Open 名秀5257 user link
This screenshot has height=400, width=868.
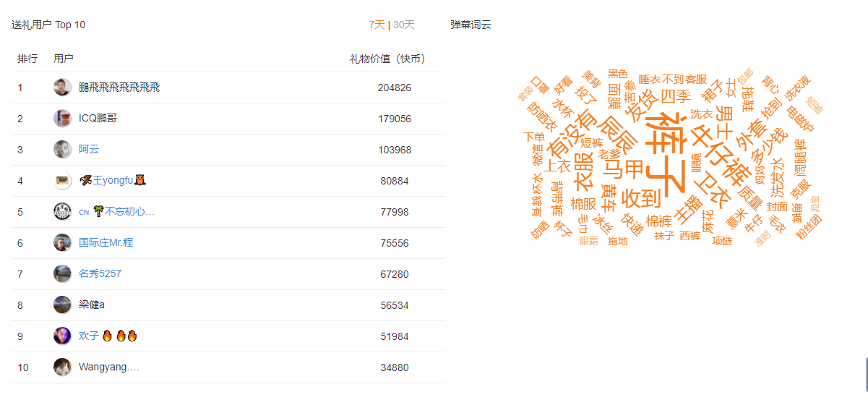pyautogui.click(x=100, y=274)
